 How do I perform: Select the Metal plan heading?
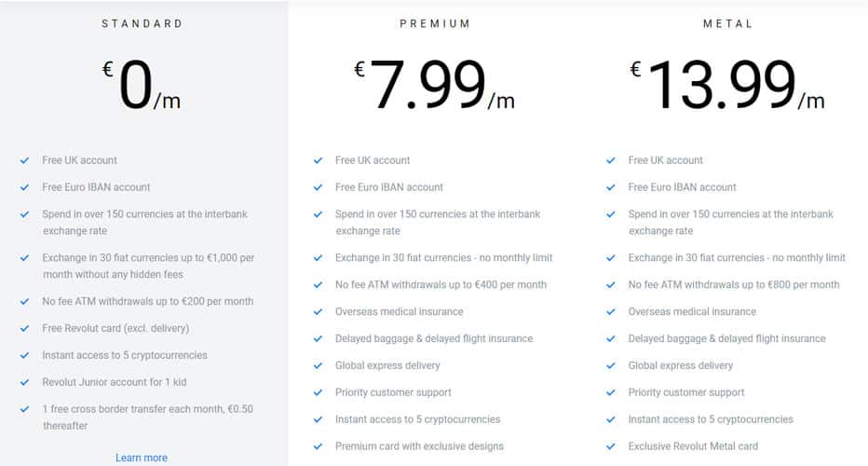pos(728,24)
